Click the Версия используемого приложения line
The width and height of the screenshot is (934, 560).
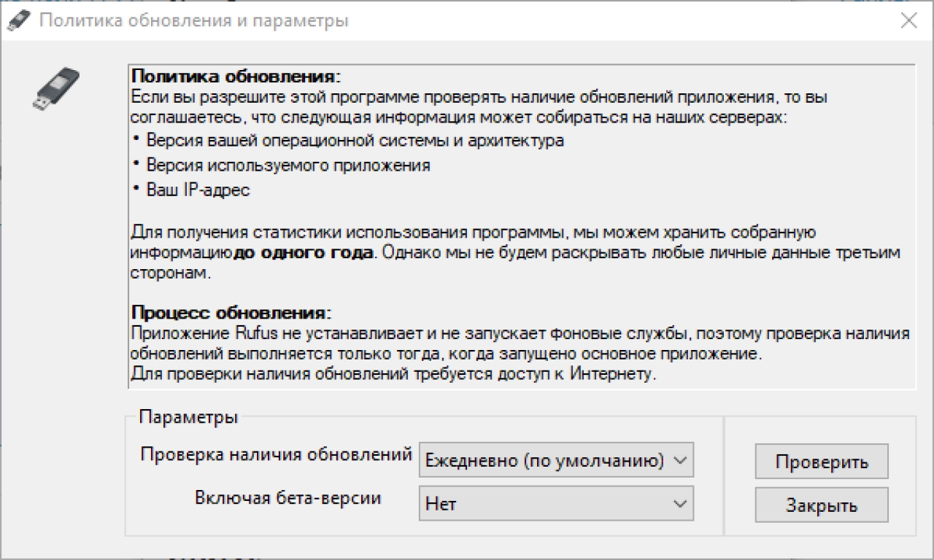click(x=281, y=166)
